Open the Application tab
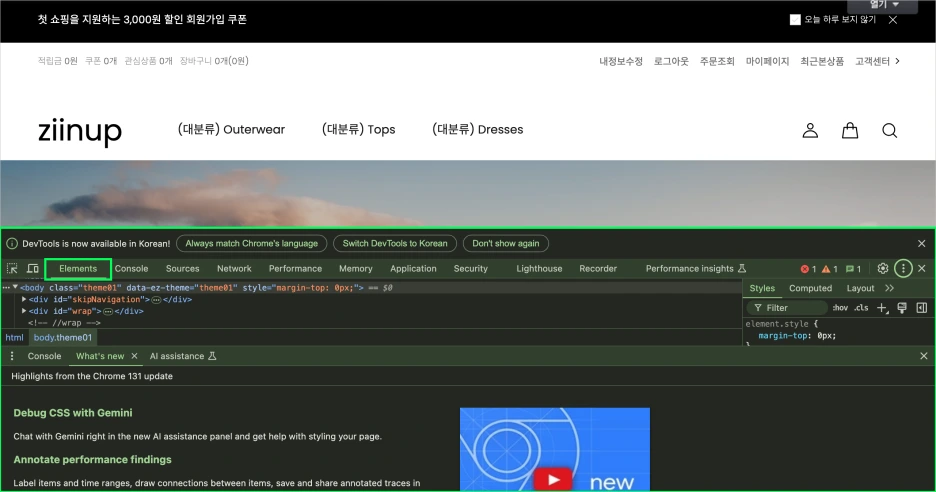The image size is (936, 492). point(413,269)
